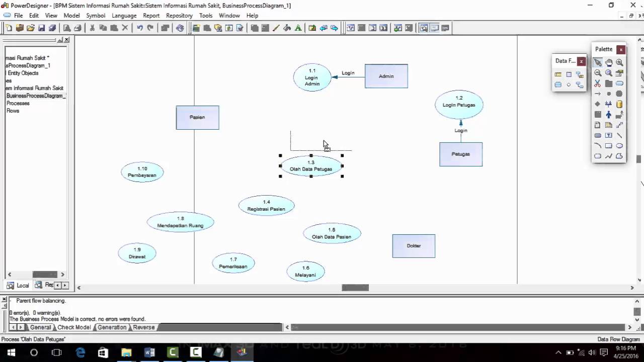Click the Open folder toolbar icon
The width and height of the screenshot is (644, 362).
click(x=31, y=28)
